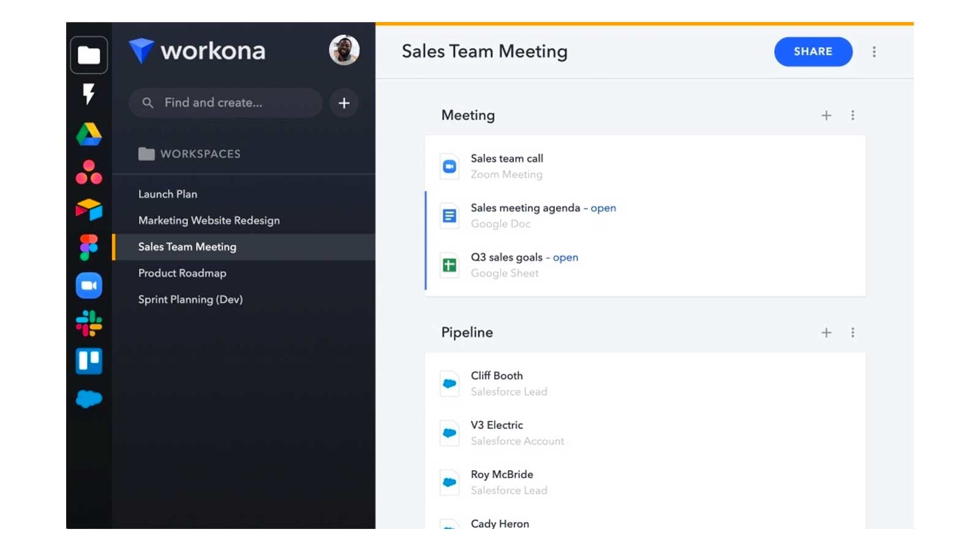This screenshot has height=551, width=980.
Task: Open the Pipeline section options menu
Action: point(853,332)
